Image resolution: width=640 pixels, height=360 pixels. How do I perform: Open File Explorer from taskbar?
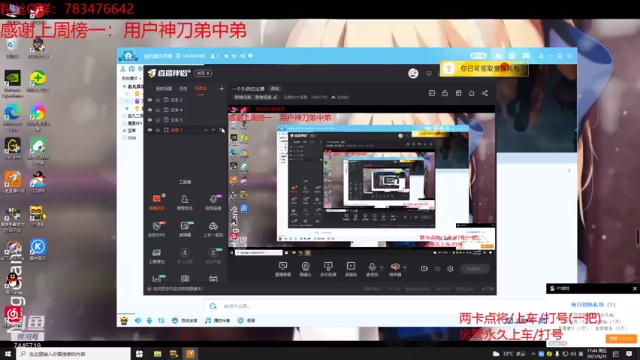click(157, 354)
